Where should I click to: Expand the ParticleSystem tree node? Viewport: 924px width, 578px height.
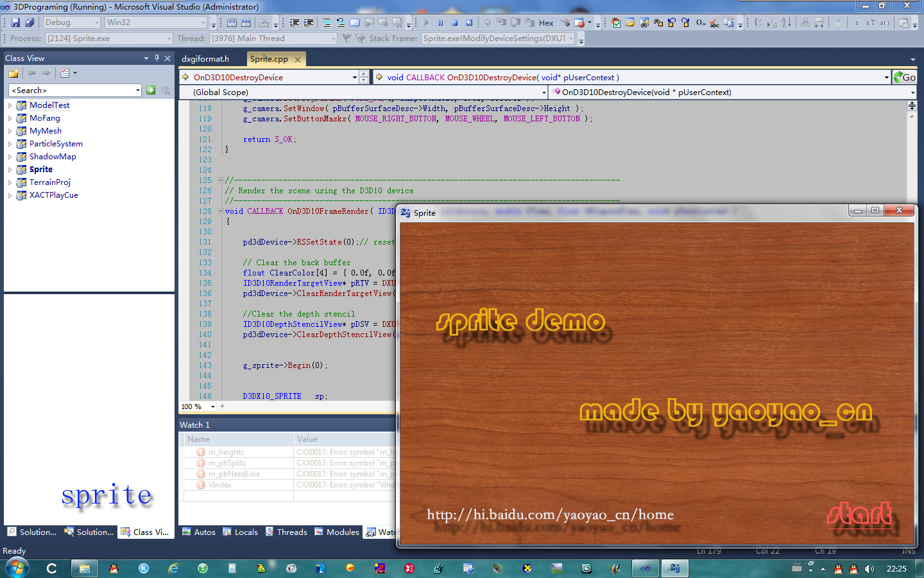(x=10, y=144)
